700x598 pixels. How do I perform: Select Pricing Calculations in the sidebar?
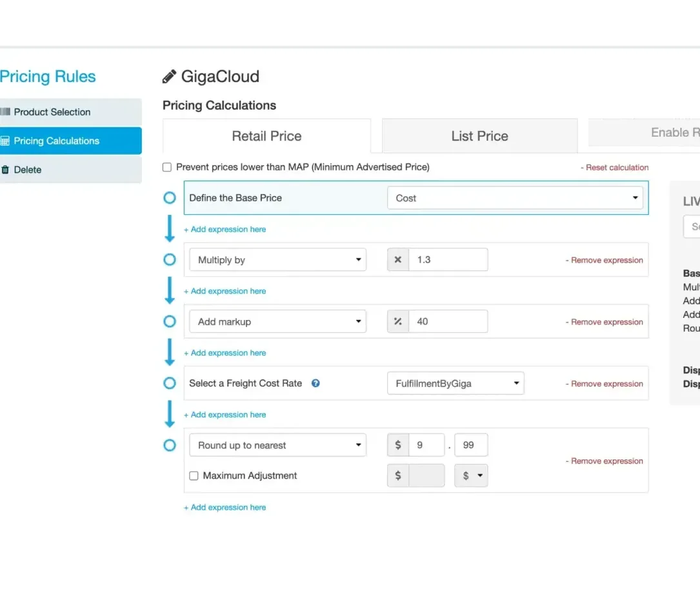point(70,141)
